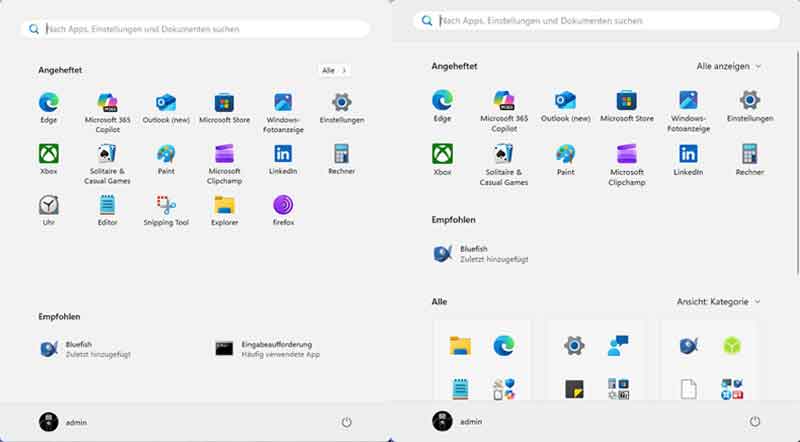Open admin account menu in right Start menu
The width and height of the screenshot is (800, 442).
tap(457, 422)
